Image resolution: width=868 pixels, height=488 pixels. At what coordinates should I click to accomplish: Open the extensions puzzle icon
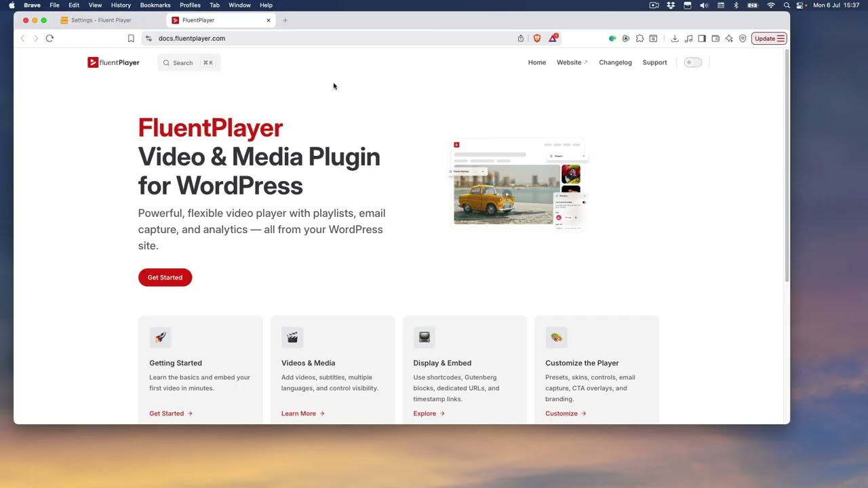(639, 39)
